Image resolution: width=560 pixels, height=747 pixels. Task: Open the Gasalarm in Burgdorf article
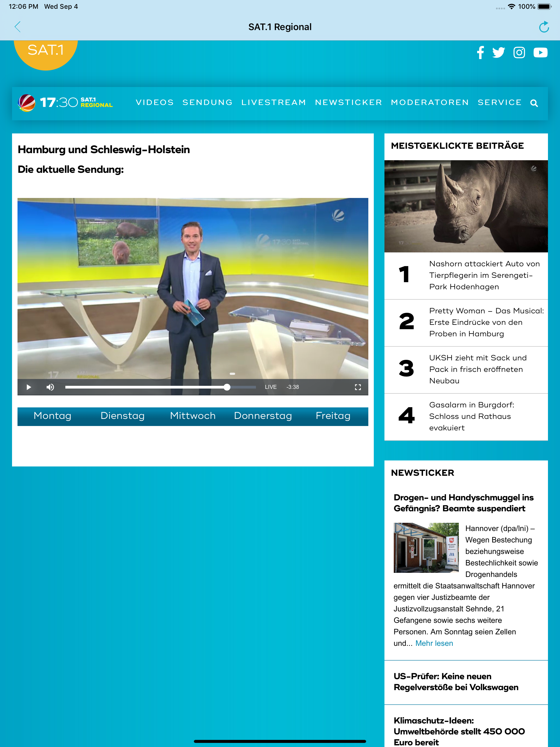pos(466,416)
